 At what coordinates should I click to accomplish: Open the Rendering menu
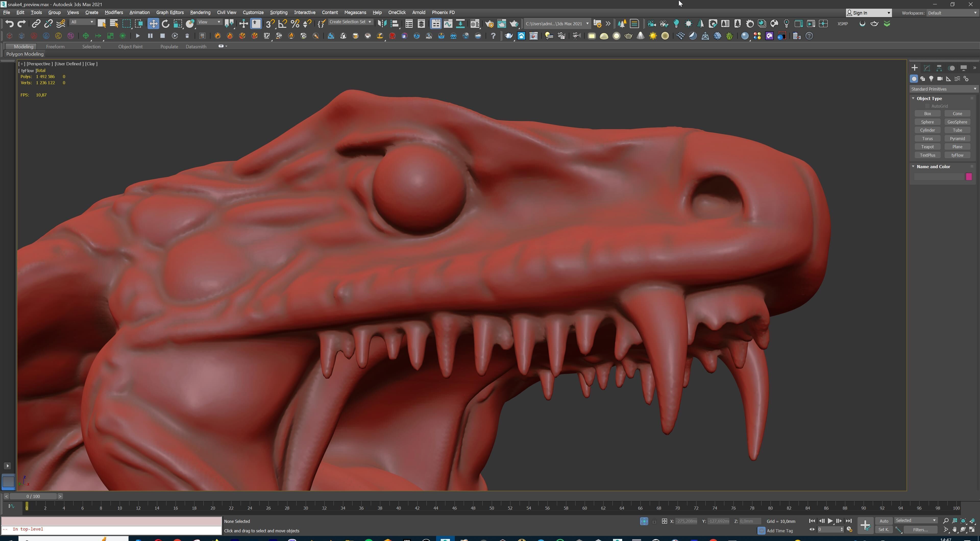click(200, 13)
